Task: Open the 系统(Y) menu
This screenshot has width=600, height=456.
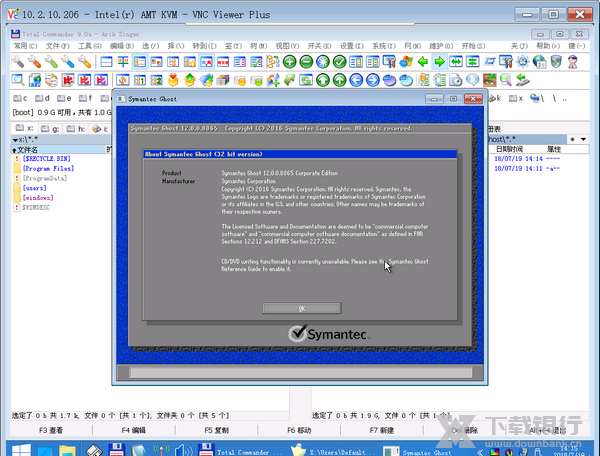Action: tap(384, 46)
